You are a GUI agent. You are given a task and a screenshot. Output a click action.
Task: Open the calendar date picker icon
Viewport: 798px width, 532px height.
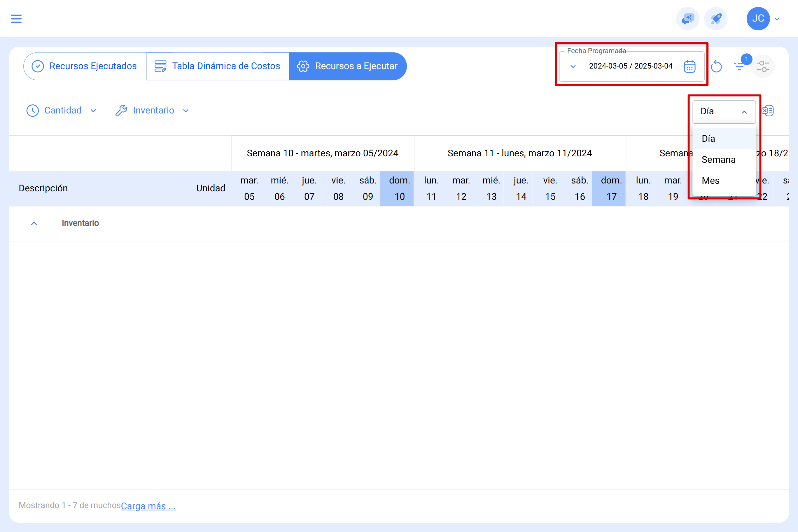coord(689,66)
